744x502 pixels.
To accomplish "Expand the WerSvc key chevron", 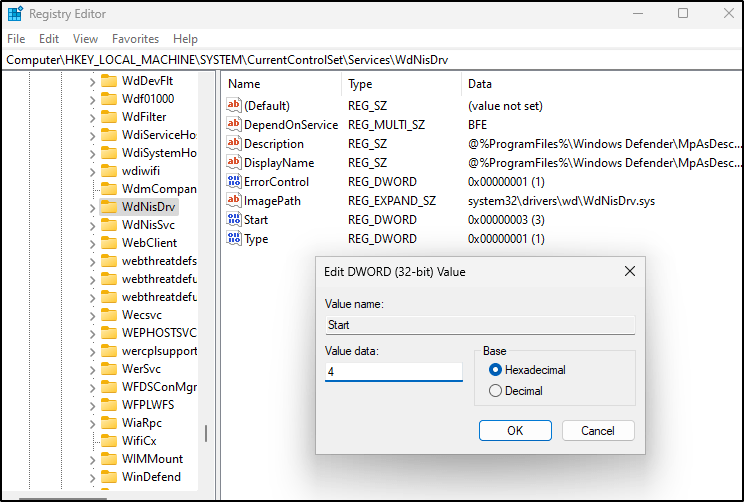I will (93, 369).
